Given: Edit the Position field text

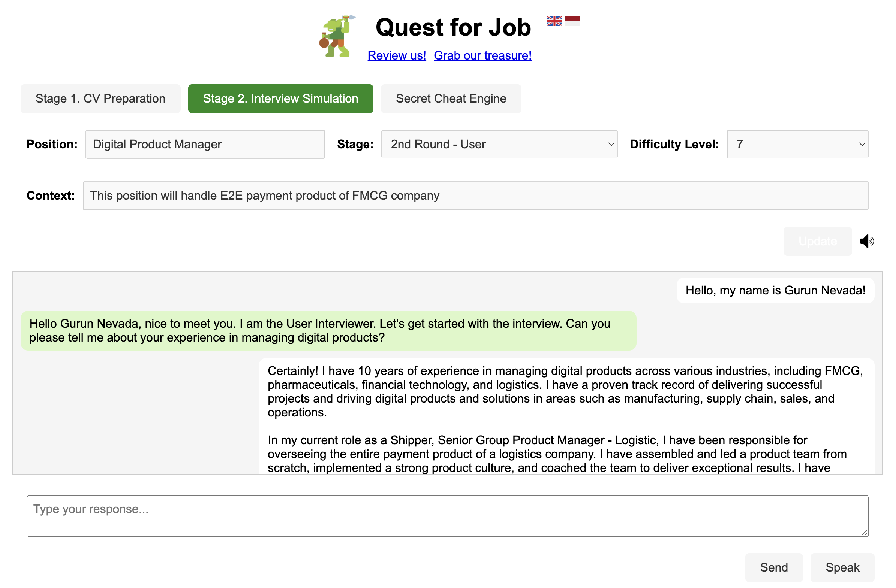Looking at the screenshot, I should (x=205, y=144).
